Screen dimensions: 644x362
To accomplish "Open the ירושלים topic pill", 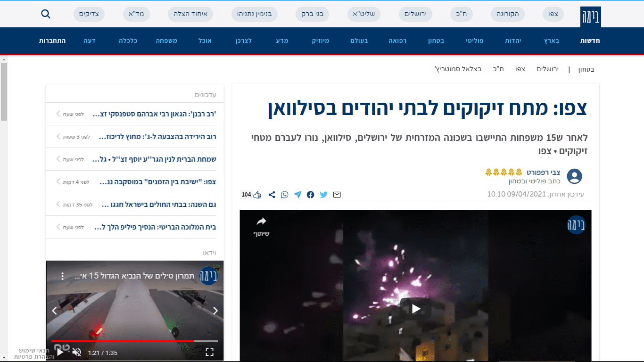I will coord(415,14).
